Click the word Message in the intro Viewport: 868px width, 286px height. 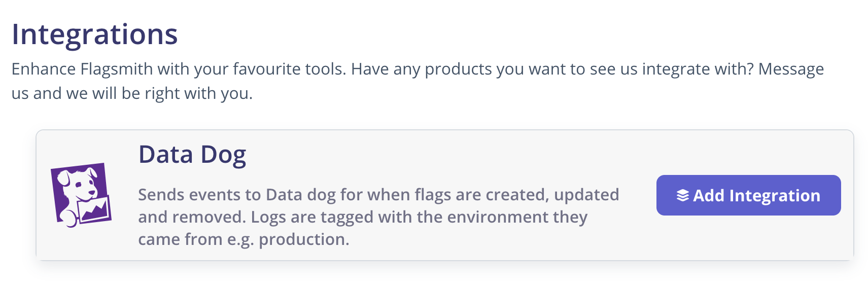pyautogui.click(x=790, y=69)
